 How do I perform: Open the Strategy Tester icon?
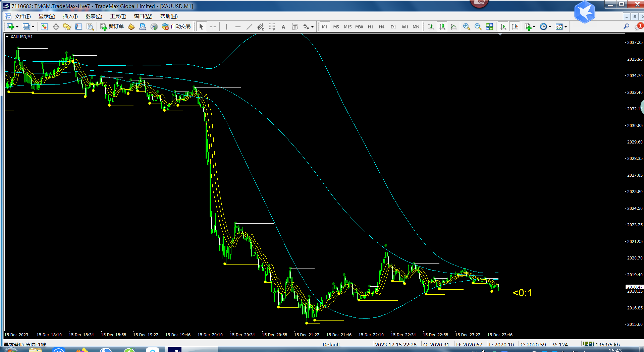[90, 26]
